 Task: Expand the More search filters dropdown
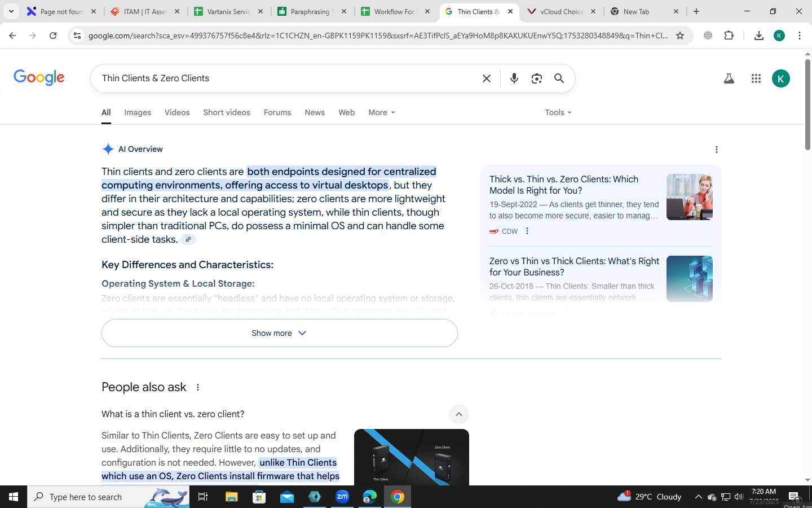tap(382, 112)
